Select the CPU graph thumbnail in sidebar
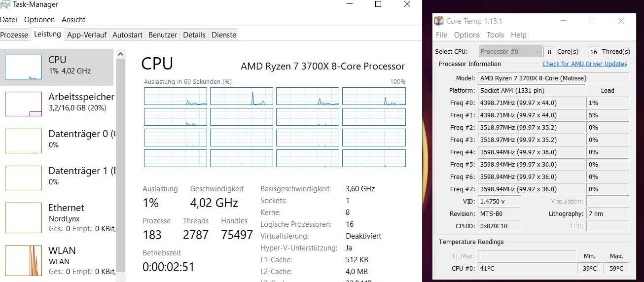The height and width of the screenshot is (282, 644). coord(23,67)
